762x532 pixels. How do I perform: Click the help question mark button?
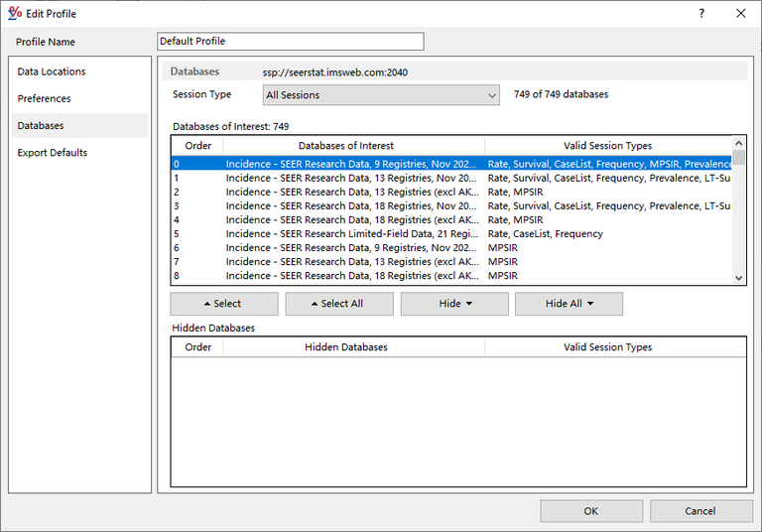point(701,14)
